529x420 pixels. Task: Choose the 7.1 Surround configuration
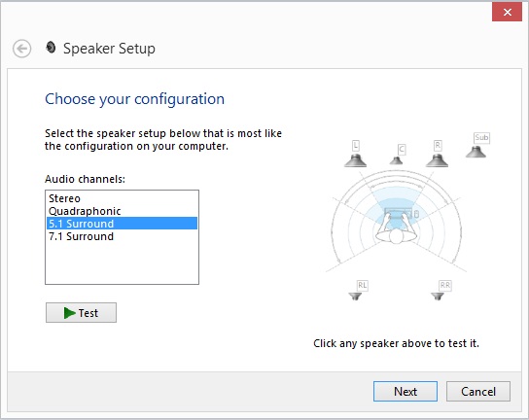(122, 236)
